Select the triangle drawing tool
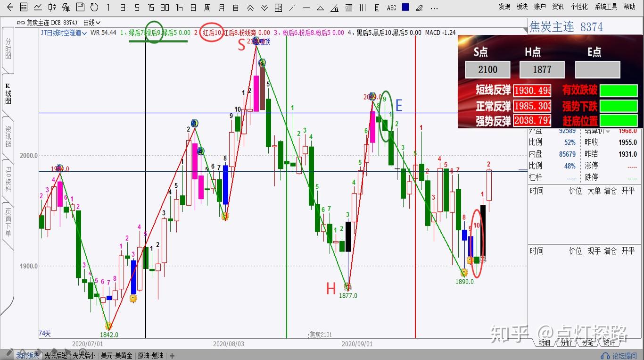Image resolution: width=644 pixels, height=360 pixels. coord(320,7)
